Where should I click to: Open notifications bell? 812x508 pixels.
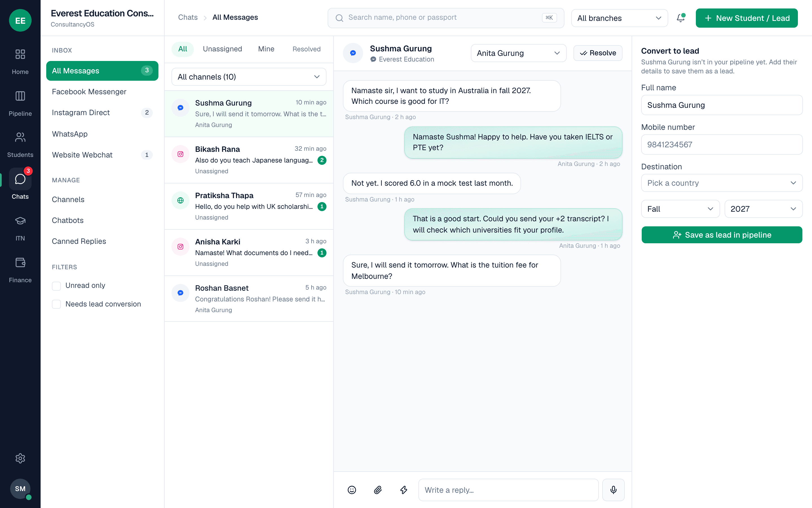point(681,18)
